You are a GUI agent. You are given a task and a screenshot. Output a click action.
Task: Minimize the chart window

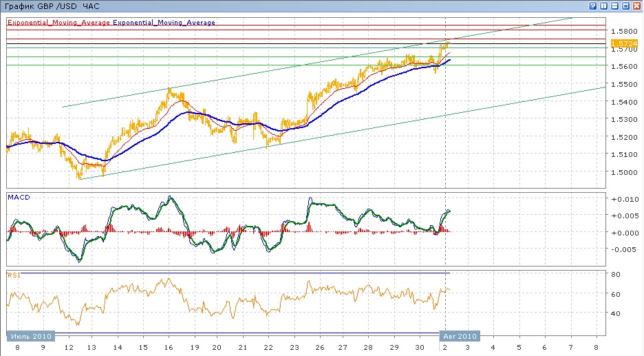(x=614, y=6)
